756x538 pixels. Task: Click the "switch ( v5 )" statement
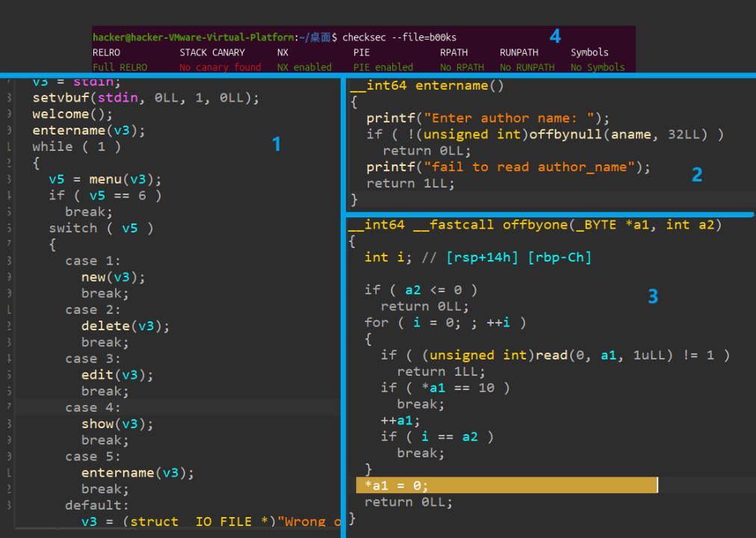101,228
